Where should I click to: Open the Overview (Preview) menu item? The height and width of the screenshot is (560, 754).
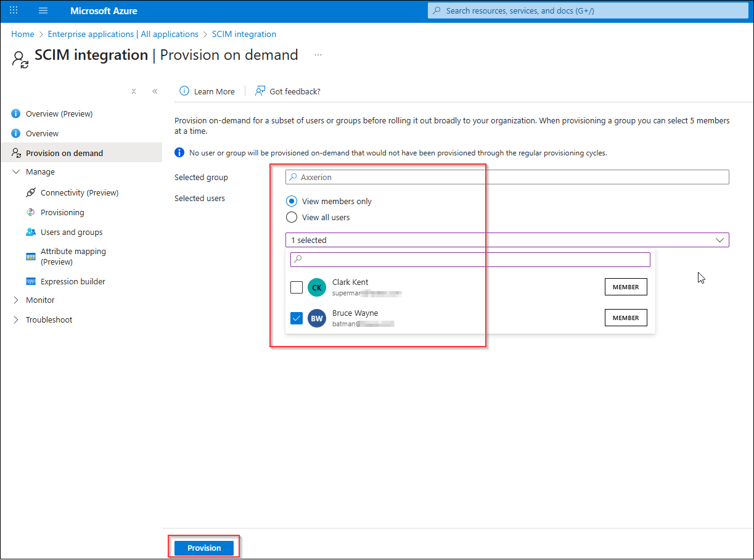pyautogui.click(x=59, y=113)
